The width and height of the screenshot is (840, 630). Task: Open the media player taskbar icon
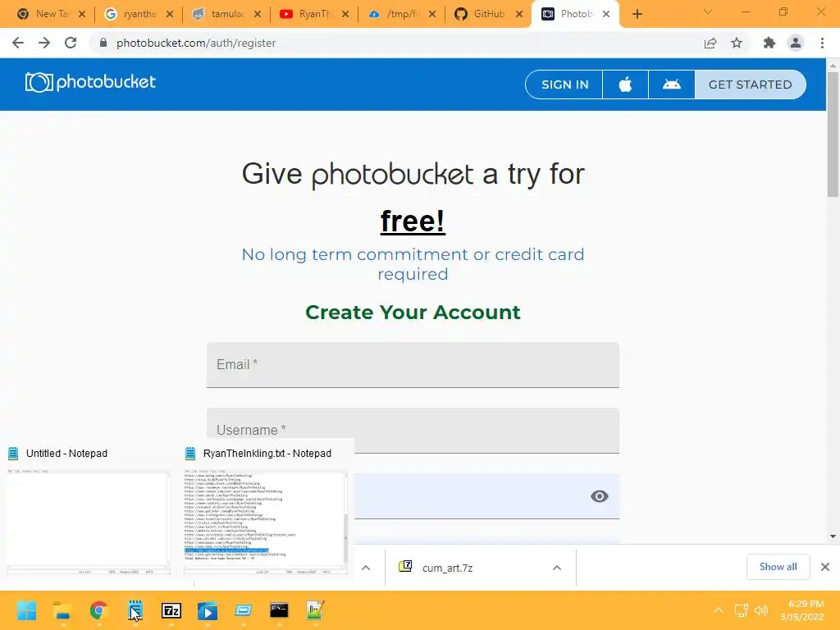click(208, 610)
